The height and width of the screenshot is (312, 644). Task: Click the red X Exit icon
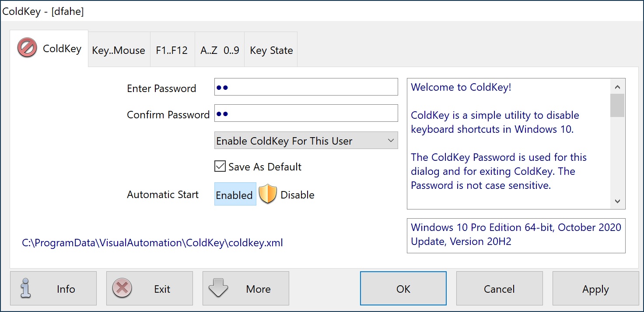(x=122, y=289)
